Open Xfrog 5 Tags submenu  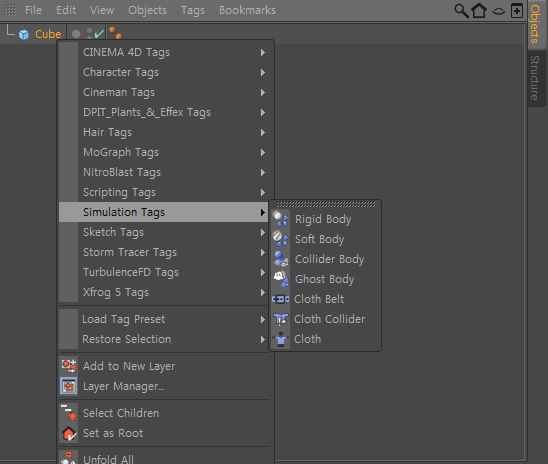164,292
